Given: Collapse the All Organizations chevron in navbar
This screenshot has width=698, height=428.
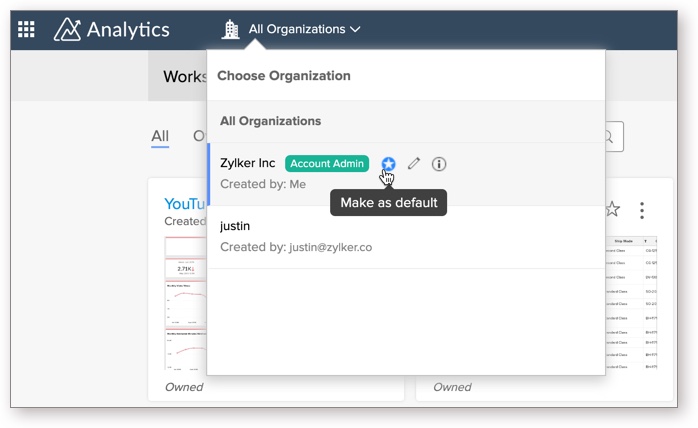Looking at the screenshot, I should [x=355, y=30].
